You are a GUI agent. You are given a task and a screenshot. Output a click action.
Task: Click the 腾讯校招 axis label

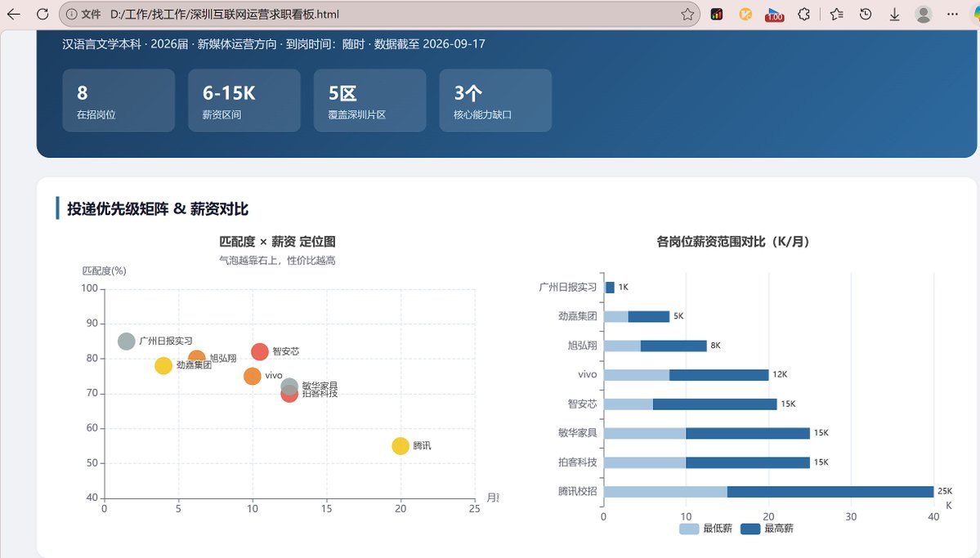coord(578,492)
